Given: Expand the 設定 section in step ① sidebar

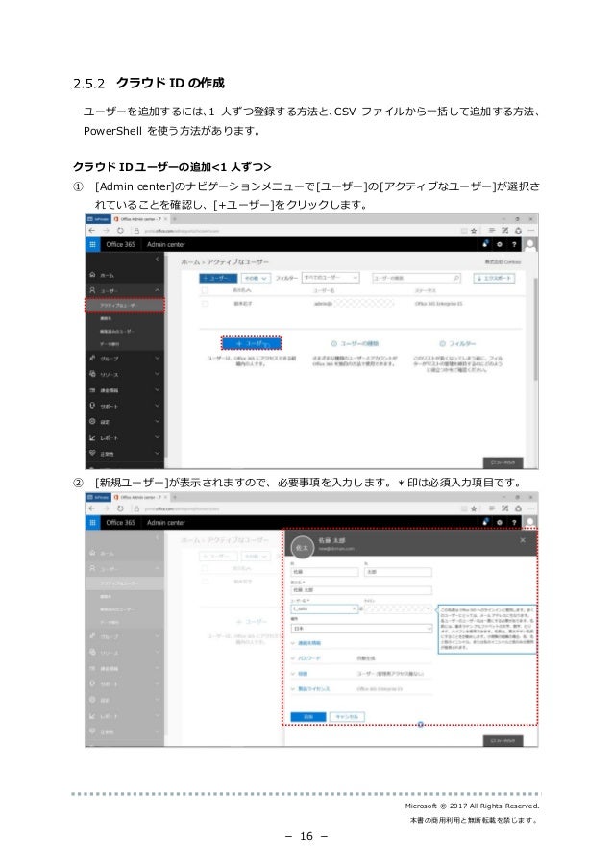Looking at the screenshot, I should [x=158, y=421].
